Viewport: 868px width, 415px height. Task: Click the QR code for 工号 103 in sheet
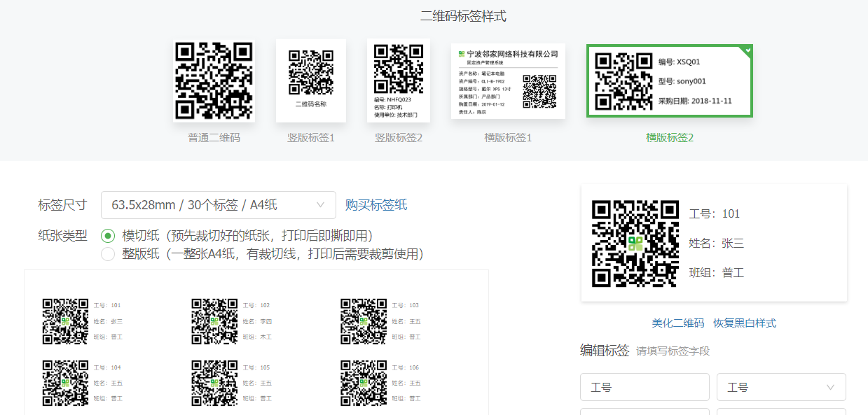364,321
